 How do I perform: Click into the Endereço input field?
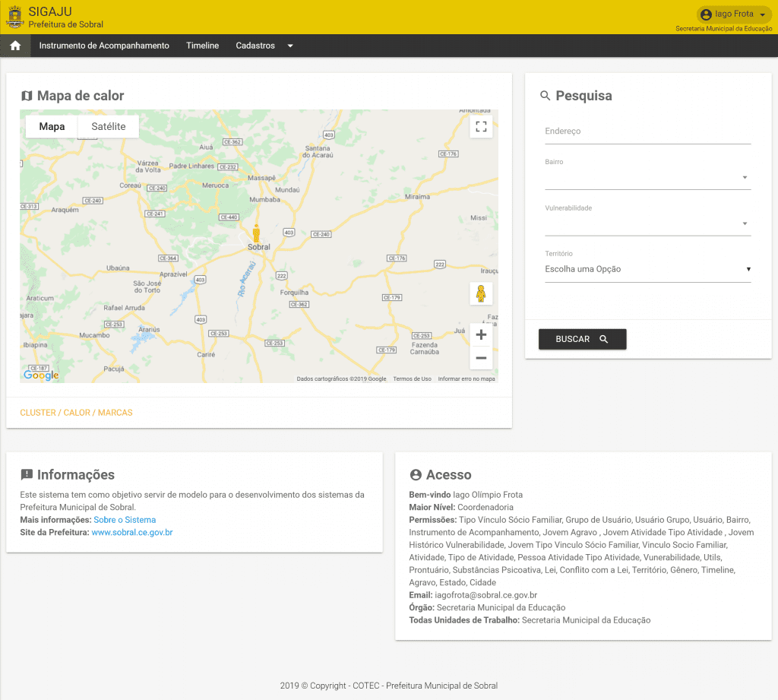[647, 131]
